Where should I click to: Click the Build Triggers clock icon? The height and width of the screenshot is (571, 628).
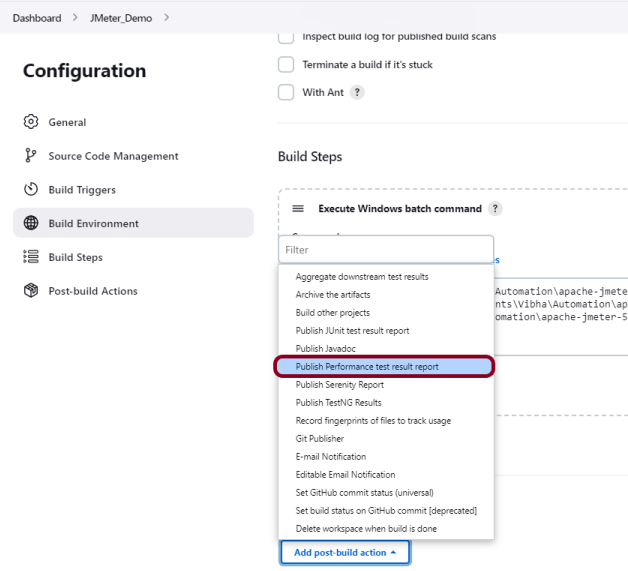pos(30,190)
